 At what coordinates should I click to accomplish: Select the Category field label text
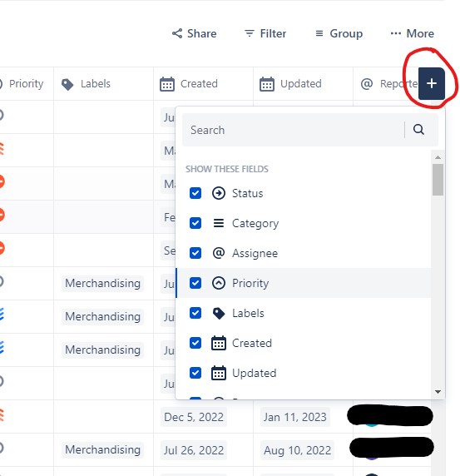(x=255, y=223)
